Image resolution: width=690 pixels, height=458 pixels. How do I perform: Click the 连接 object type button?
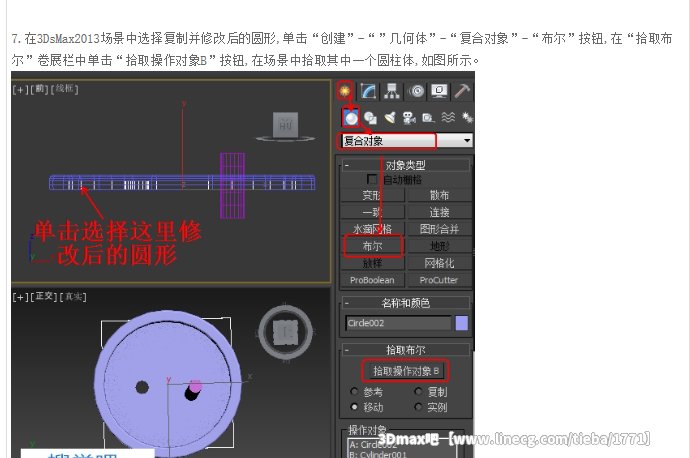439,212
